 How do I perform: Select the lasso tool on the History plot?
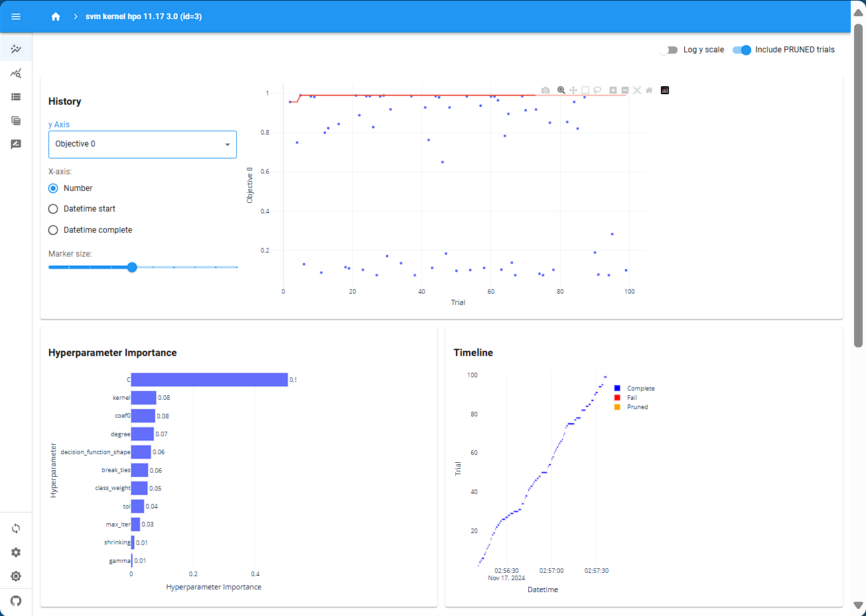597,90
